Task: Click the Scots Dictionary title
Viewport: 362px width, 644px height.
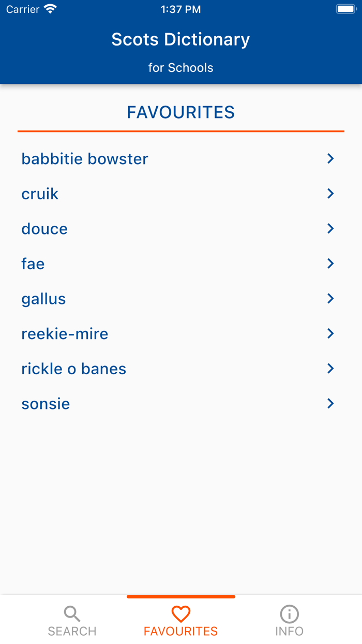Action: pos(180,39)
